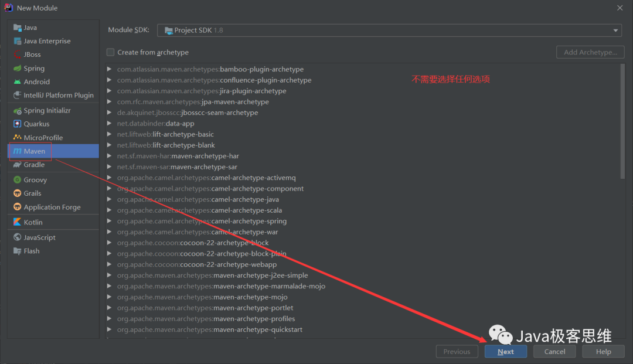Expand the jbosscc-seam-archetype node

[110, 113]
